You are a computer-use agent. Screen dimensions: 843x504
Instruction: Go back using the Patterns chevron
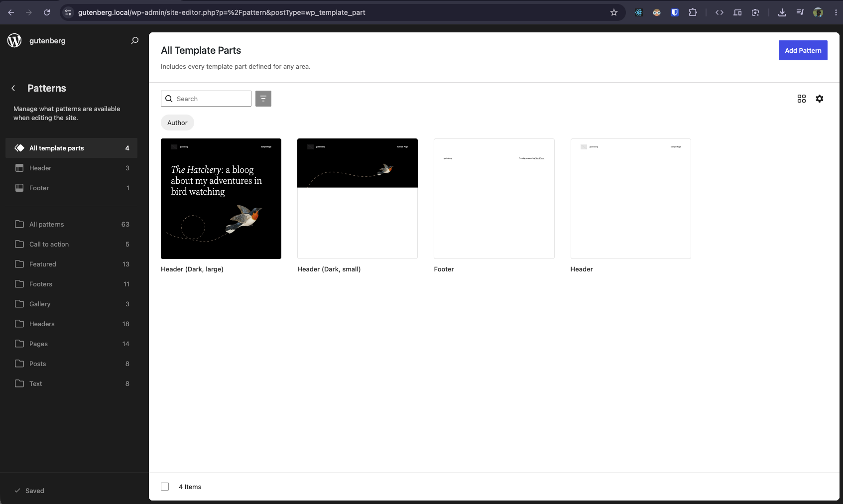(13, 88)
